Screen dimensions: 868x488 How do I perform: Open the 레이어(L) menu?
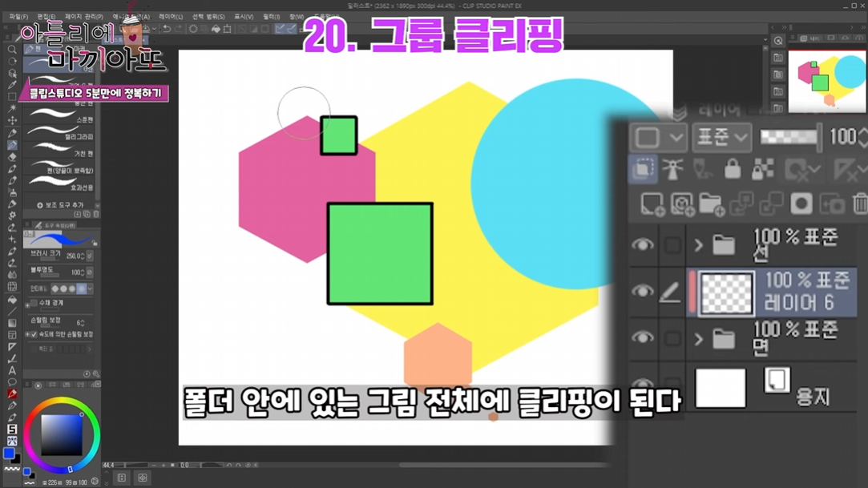[x=171, y=17]
